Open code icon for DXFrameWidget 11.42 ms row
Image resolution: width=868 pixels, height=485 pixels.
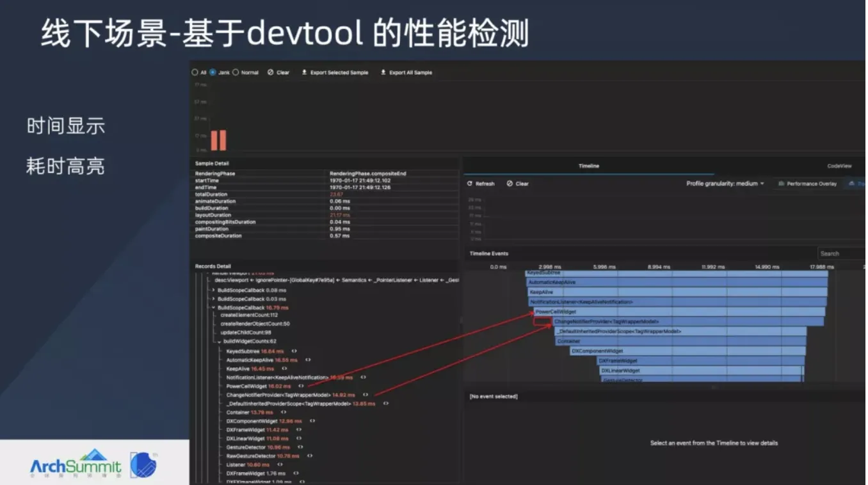(298, 430)
